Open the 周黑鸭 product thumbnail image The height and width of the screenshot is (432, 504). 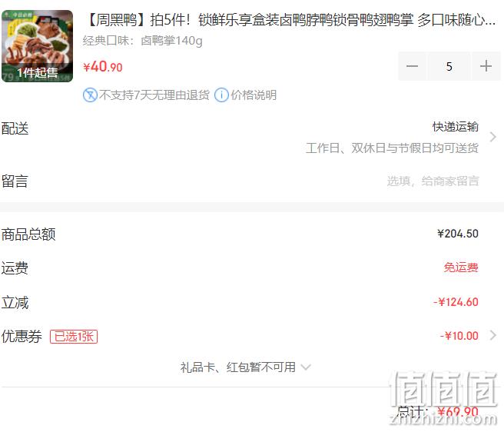pos(38,46)
